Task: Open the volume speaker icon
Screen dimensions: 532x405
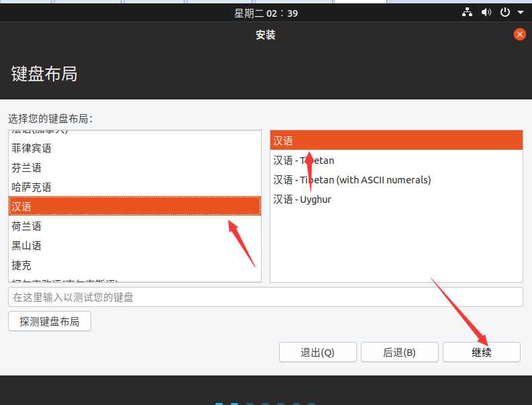Action: (x=486, y=13)
